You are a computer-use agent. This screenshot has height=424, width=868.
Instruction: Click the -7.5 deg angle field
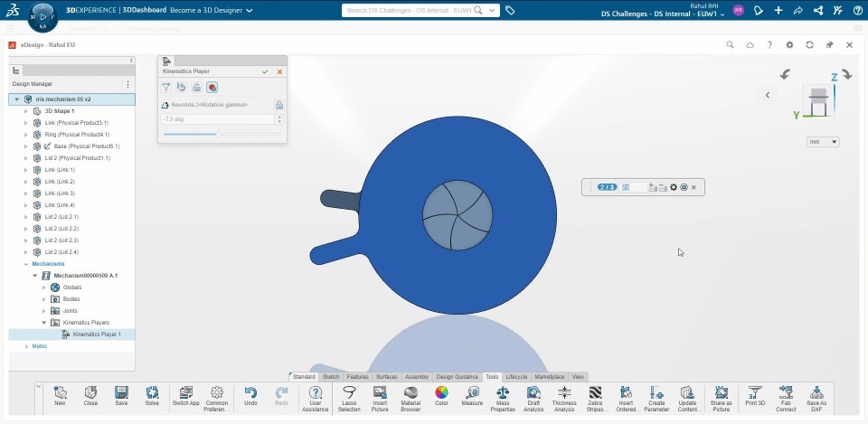click(x=218, y=119)
